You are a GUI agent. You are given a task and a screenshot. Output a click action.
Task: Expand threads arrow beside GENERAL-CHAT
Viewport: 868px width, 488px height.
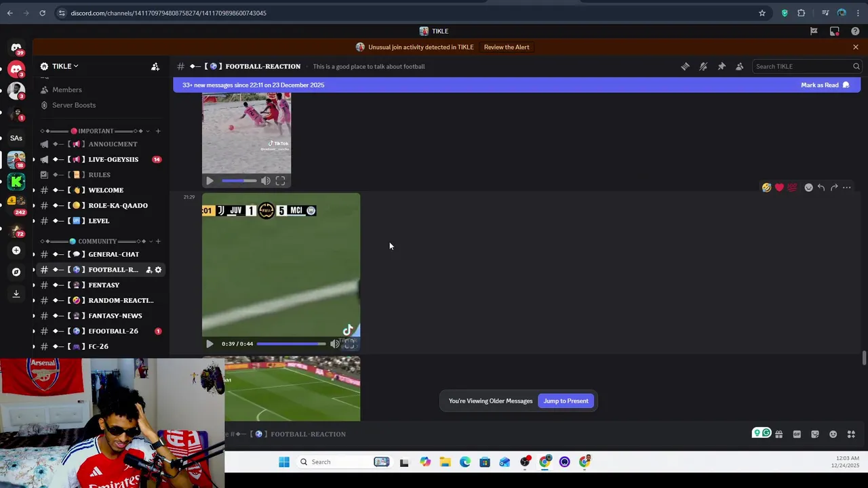34,254
